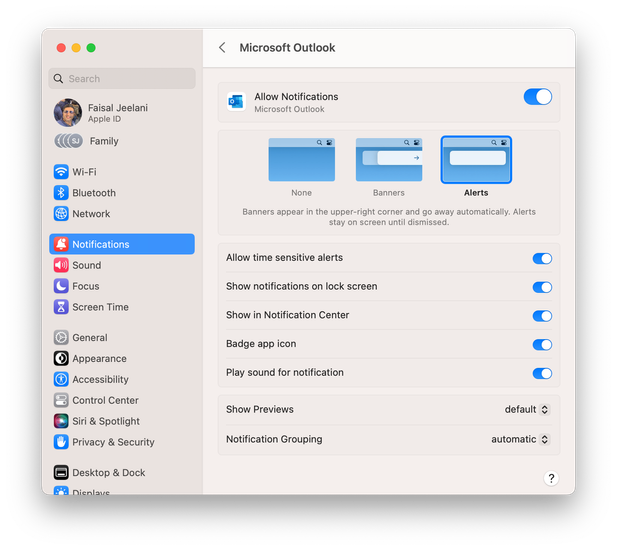Click the search magnifier icon

58,79
